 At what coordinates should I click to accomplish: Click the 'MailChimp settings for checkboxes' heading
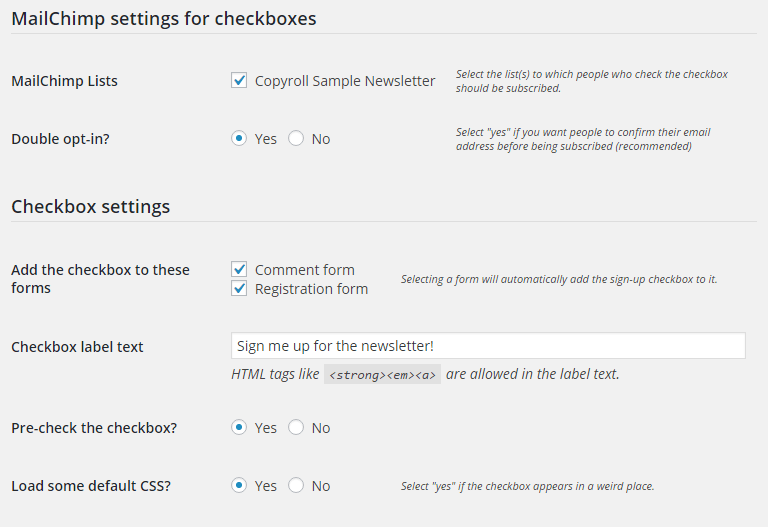[x=164, y=19]
